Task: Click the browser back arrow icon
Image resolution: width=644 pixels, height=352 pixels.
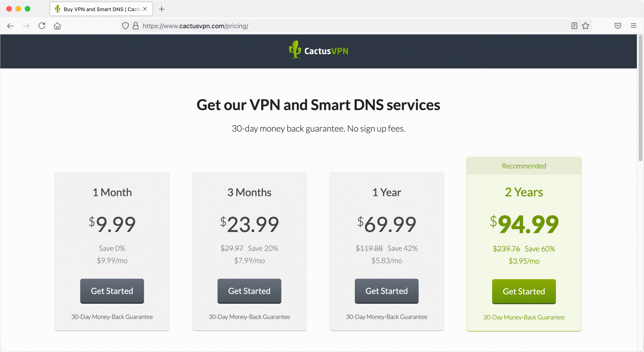Action: click(x=10, y=26)
